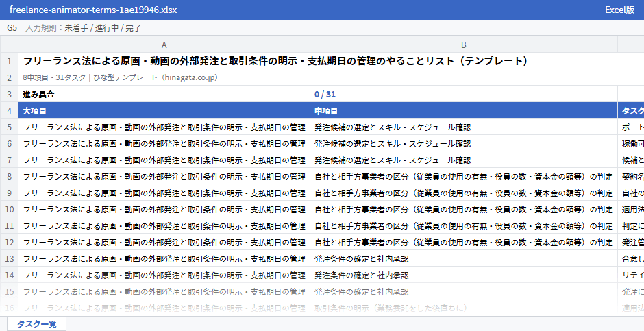
Task: Select column A cell in row 11
Action: point(164,225)
